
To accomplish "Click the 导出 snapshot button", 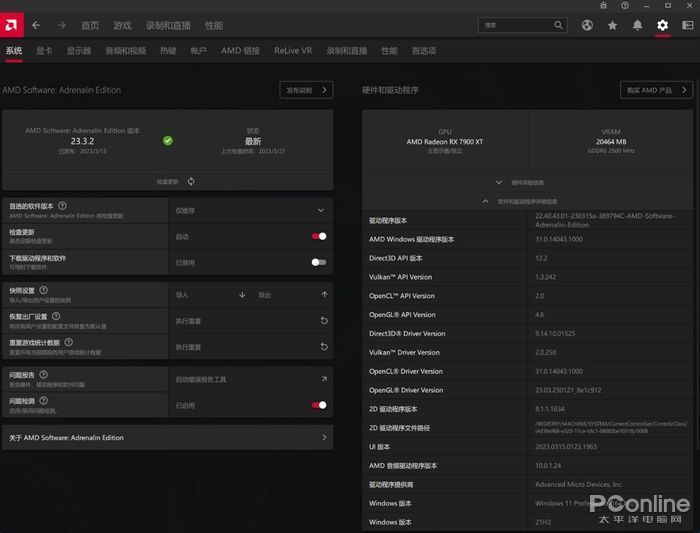I will (265, 295).
